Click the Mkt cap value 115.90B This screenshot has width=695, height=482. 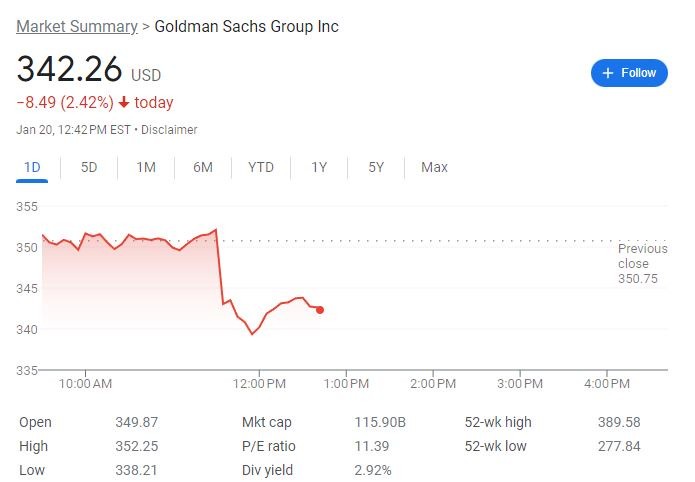(x=380, y=422)
